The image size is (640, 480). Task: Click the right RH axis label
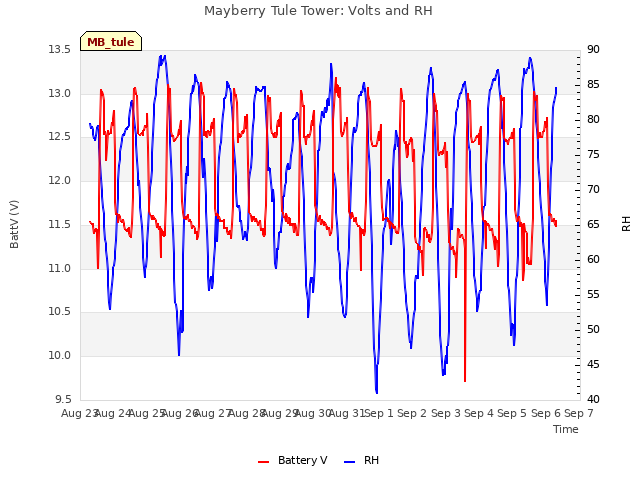click(626, 224)
